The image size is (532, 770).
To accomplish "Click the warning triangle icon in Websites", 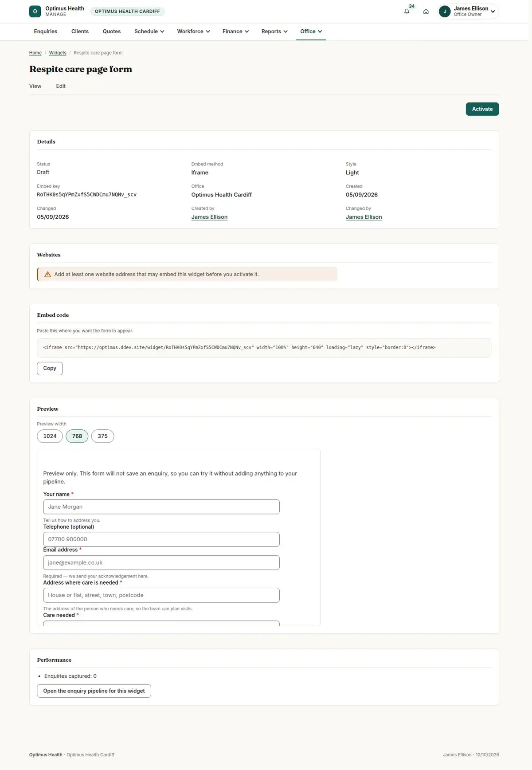I will pos(47,275).
